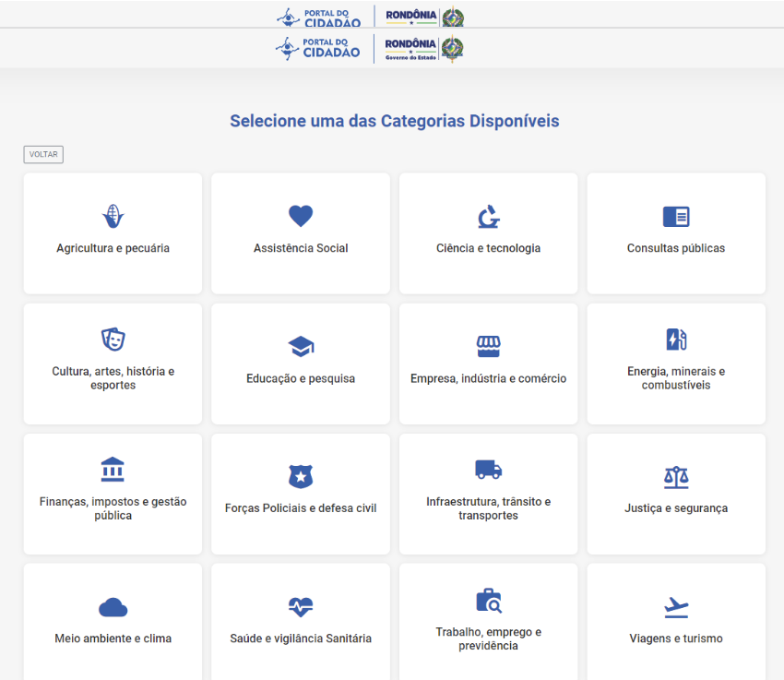Open the Trabalho, emprego e previdência label

click(489, 638)
